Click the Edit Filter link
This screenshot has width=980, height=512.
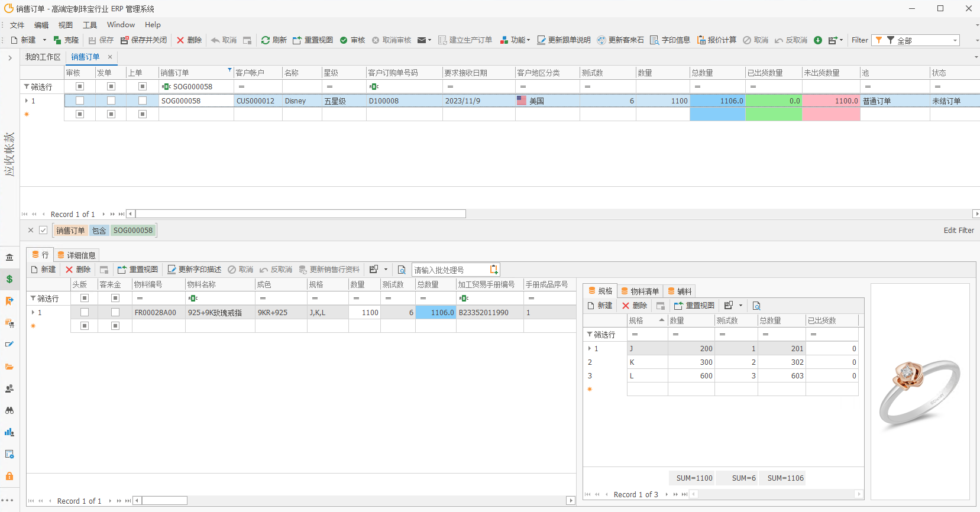point(958,230)
